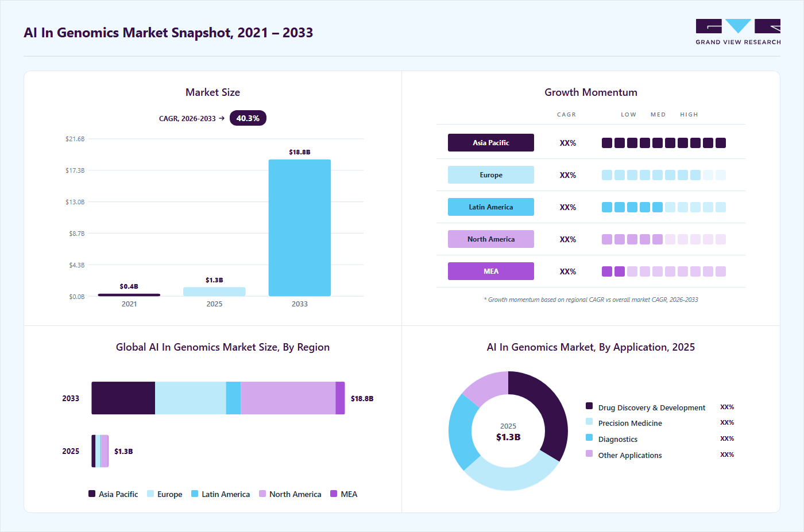Click the Europe legend color swatch
Screen dimensions: 804x532
(150, 494)
